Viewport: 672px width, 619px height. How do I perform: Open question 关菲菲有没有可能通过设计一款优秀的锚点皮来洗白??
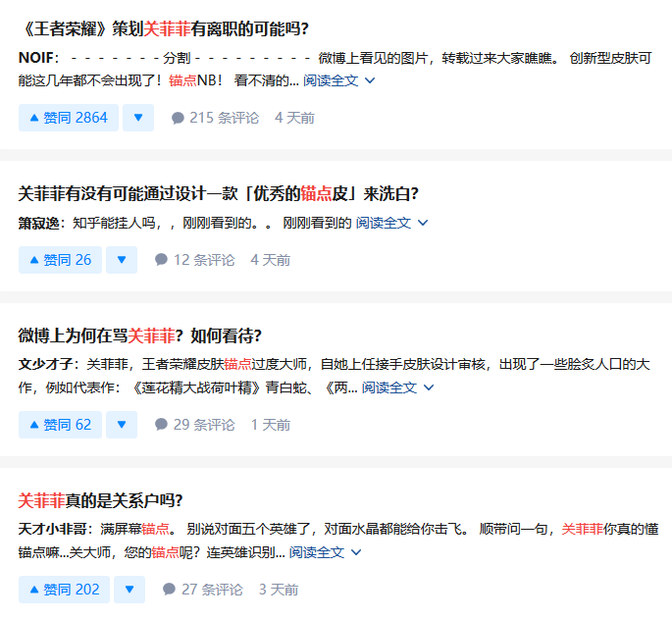pos(218,194)
